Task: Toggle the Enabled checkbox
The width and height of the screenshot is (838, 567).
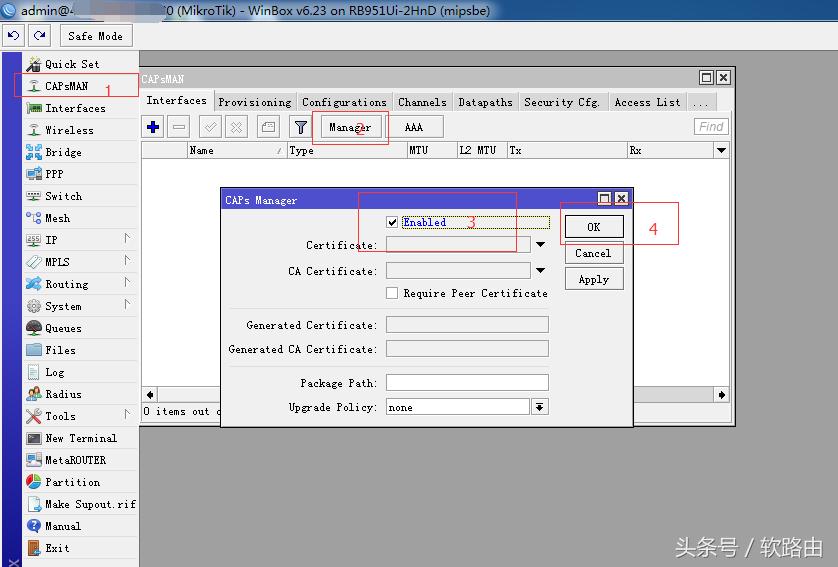Action: click(x=392, y=222)
